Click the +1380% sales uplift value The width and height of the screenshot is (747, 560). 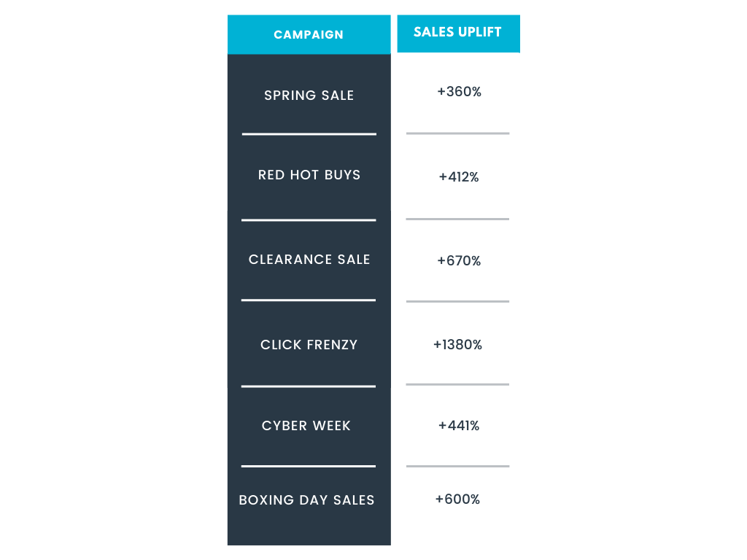point(457,345)
